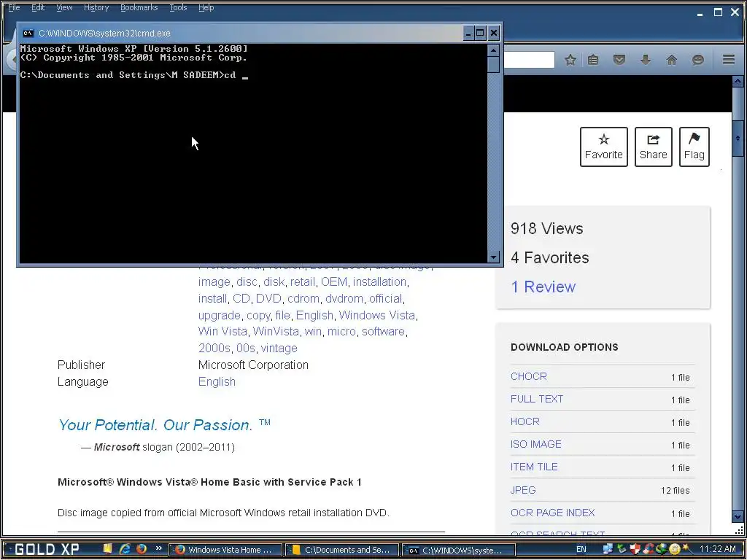The width and height of the screenshot is (747, 560).
Task: Click the EN language indicator
Action: (581, 550)
